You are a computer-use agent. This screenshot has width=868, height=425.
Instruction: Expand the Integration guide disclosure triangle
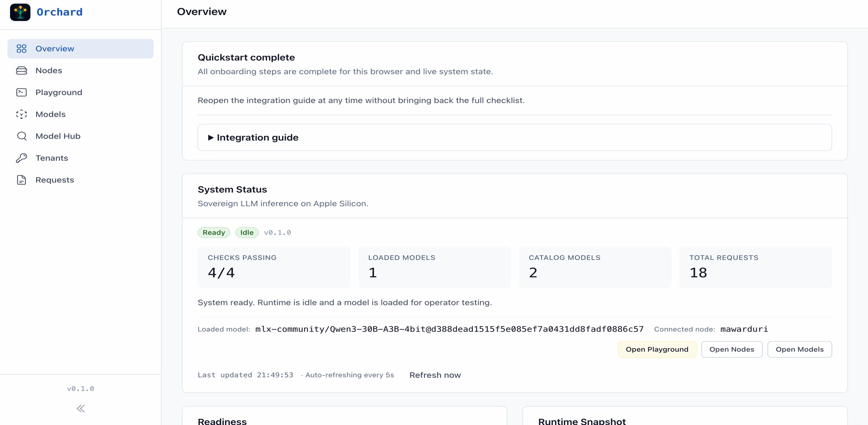(x=211, y=137)
